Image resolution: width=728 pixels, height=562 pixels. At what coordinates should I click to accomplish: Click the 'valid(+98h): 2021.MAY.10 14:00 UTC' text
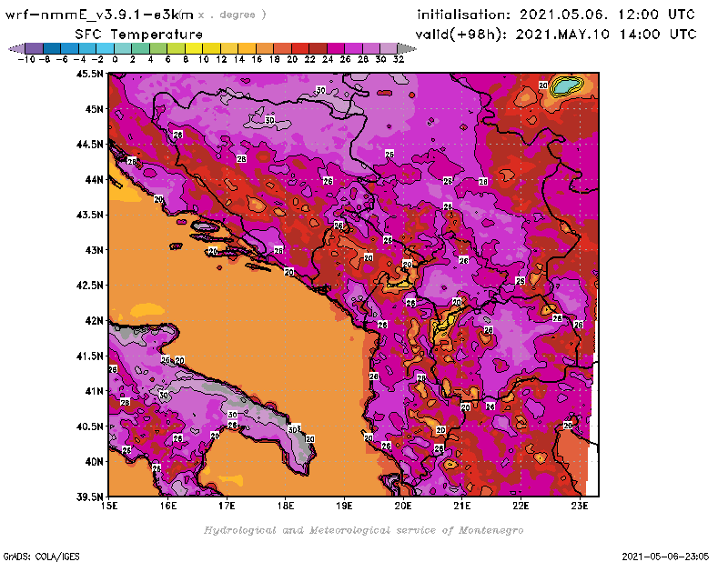[x=556, y=35]
